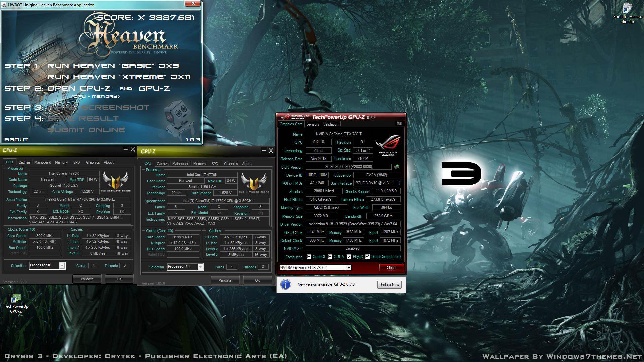The width and height of the screenshot is (644, 362).
Task: Toggle the CUDA checkbox
Action: 330,257
